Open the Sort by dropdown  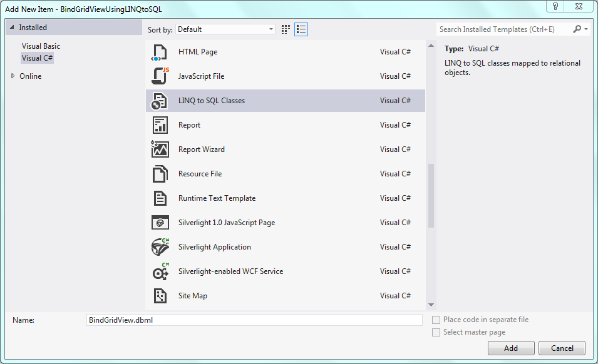click(x=225, y=29)
